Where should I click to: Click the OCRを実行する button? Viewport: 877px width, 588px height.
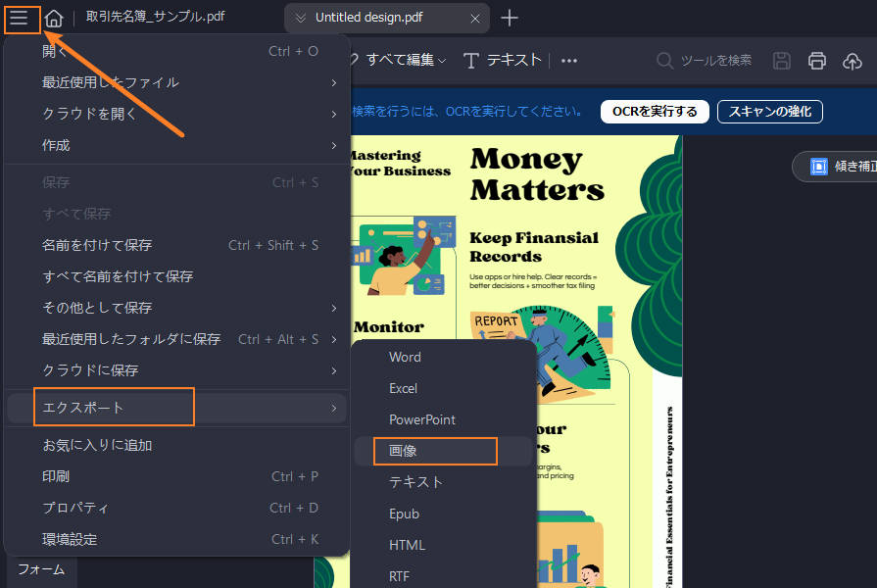[x=654, y=111]
